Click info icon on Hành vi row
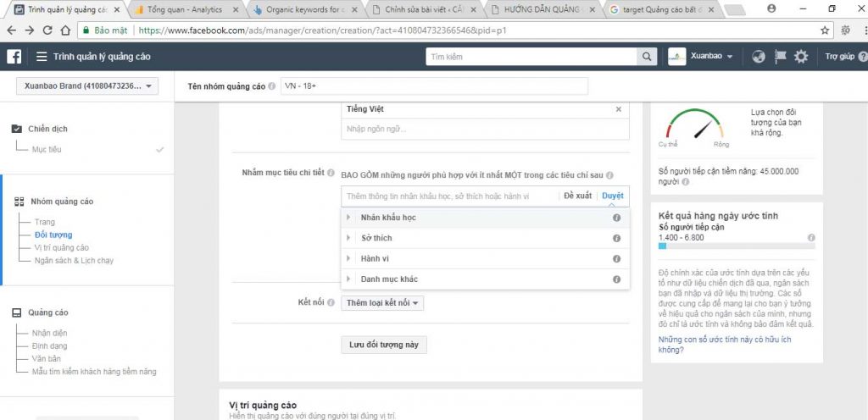Screen dimensions: 868x420 616,258
